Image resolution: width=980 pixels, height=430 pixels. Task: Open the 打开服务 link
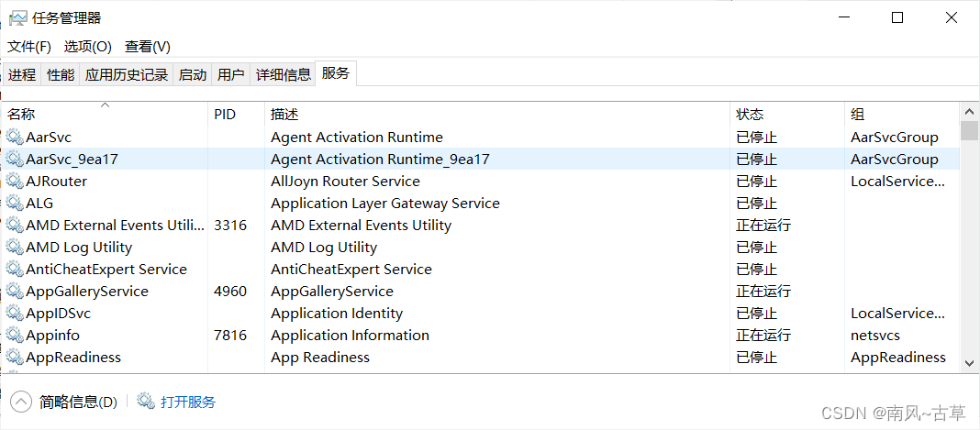188,402
